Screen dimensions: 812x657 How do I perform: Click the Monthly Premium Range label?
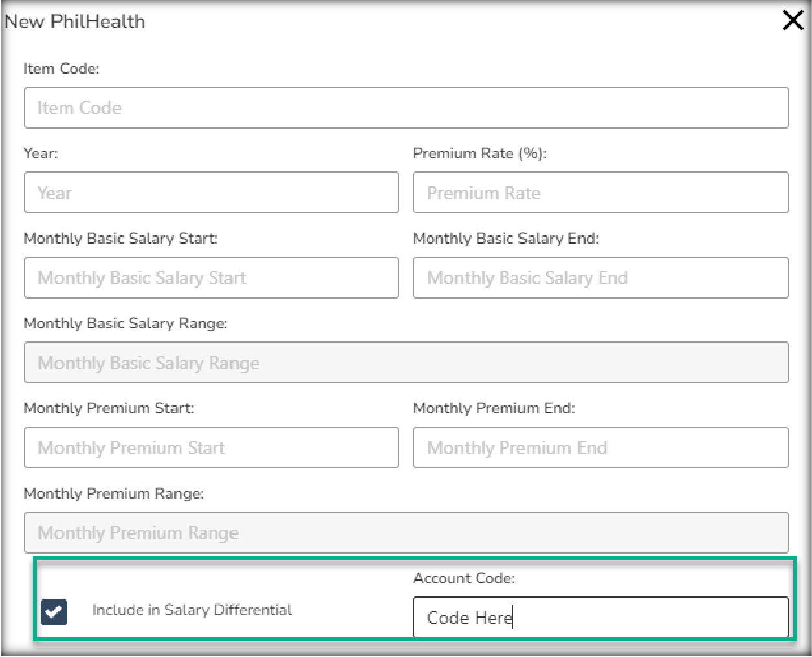tap(114, 493)
